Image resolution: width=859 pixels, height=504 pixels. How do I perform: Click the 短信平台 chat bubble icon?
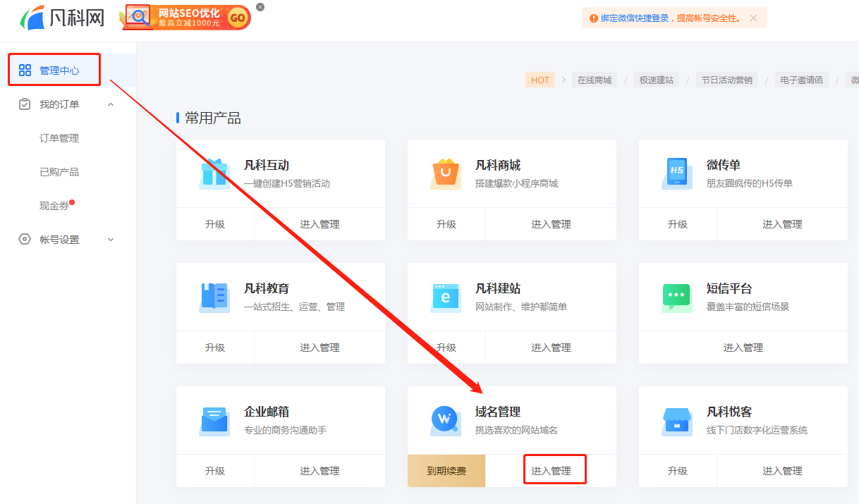tap(677, 297)
